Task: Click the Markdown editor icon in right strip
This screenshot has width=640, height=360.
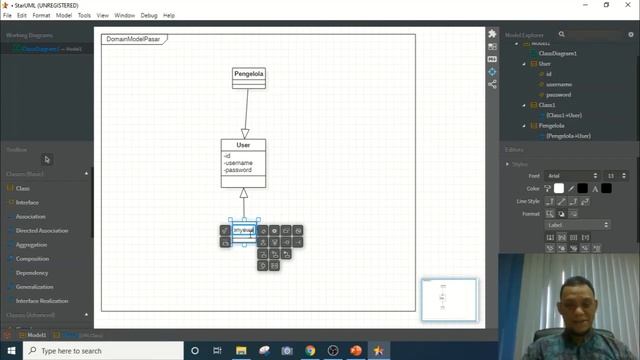Action: click(x=492, y=59)
